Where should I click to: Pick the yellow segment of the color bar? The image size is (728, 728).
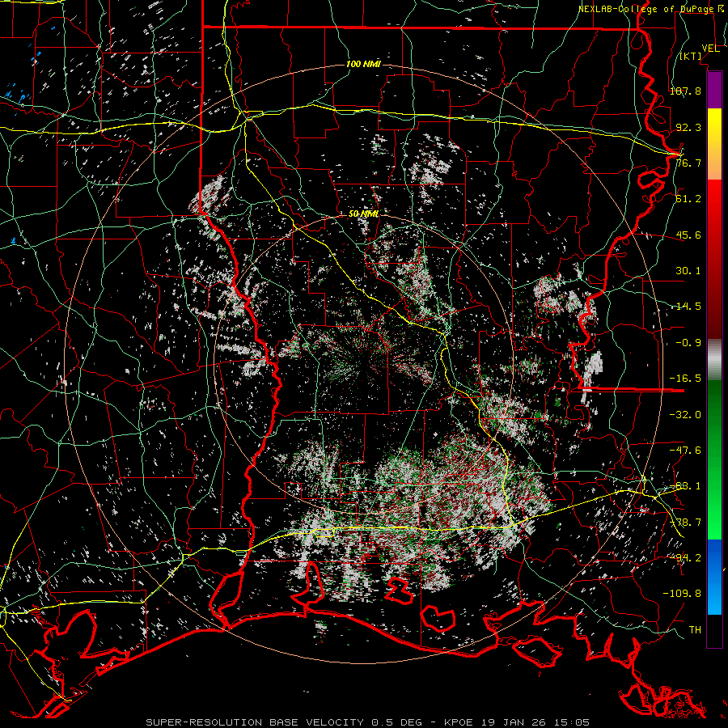pos(714,127)
